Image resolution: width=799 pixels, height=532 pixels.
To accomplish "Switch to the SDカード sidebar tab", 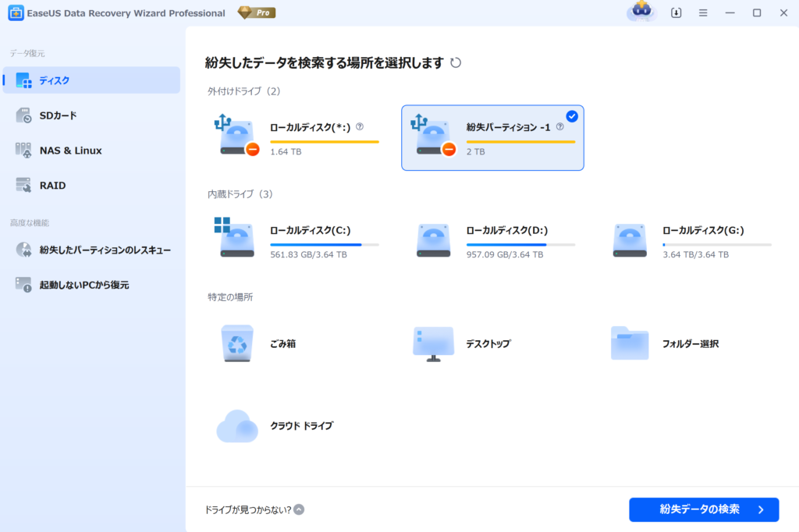I will 58,115.
